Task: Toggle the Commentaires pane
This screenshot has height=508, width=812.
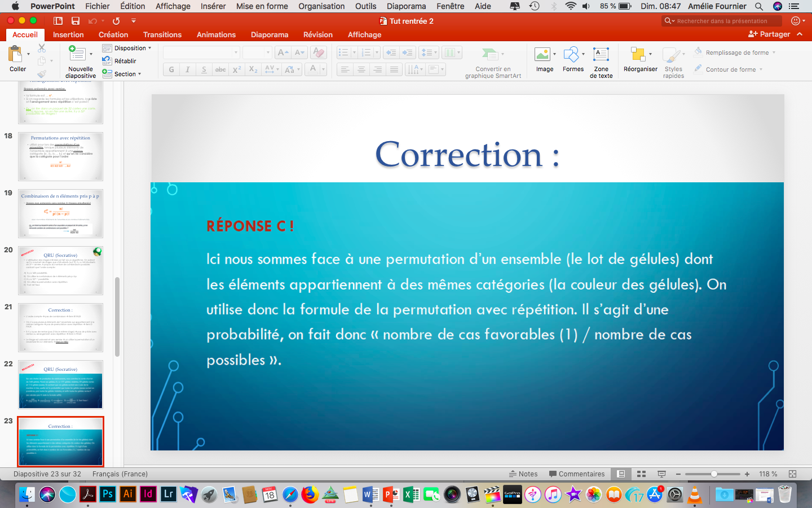Action: [577, 474]
